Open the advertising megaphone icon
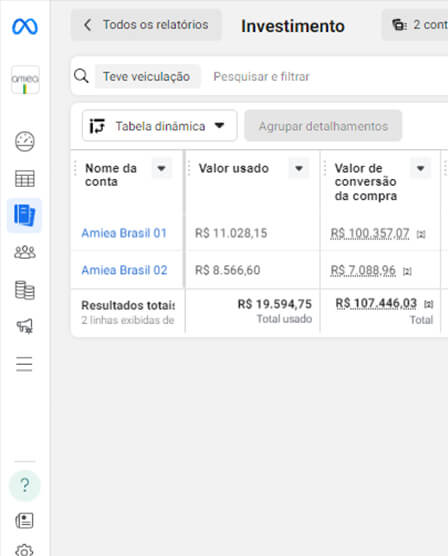Image resolution: width=448 pixels, height=556 pixels. pos(25,326)
